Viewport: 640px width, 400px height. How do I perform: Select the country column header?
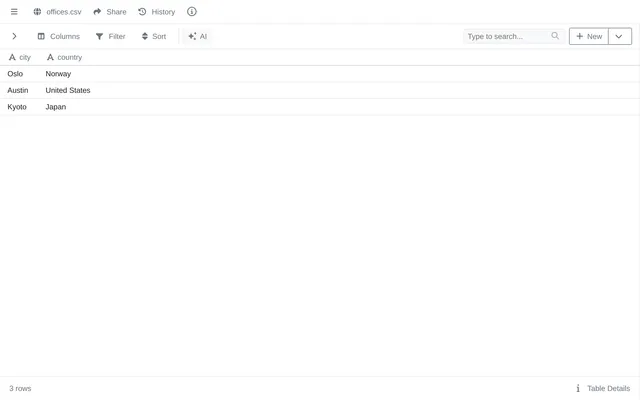pyautogui.click(x=64, y=58)
